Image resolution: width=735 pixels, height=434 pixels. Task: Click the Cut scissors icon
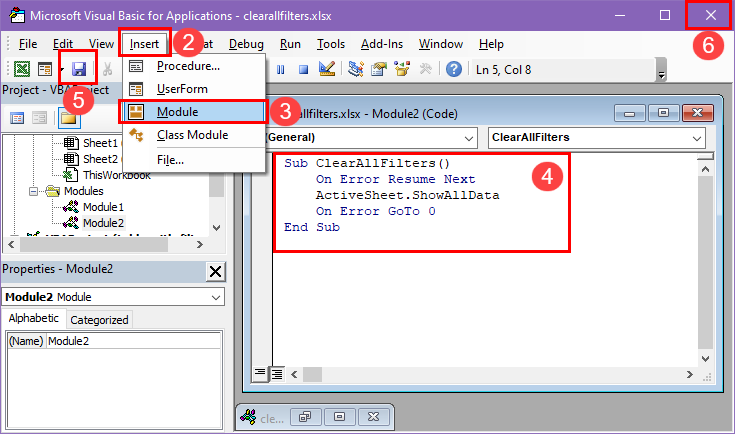pyautogui.click(x=107, y=69)
